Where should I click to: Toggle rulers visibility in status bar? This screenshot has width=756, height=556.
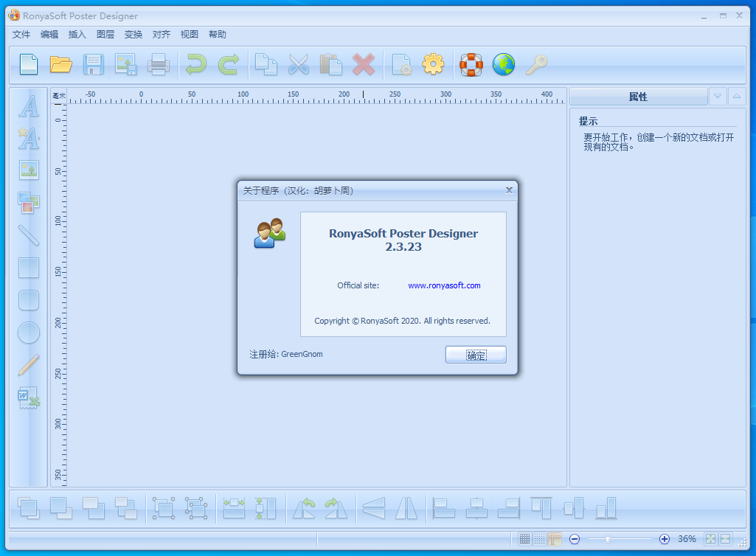[x=555, y=539]
